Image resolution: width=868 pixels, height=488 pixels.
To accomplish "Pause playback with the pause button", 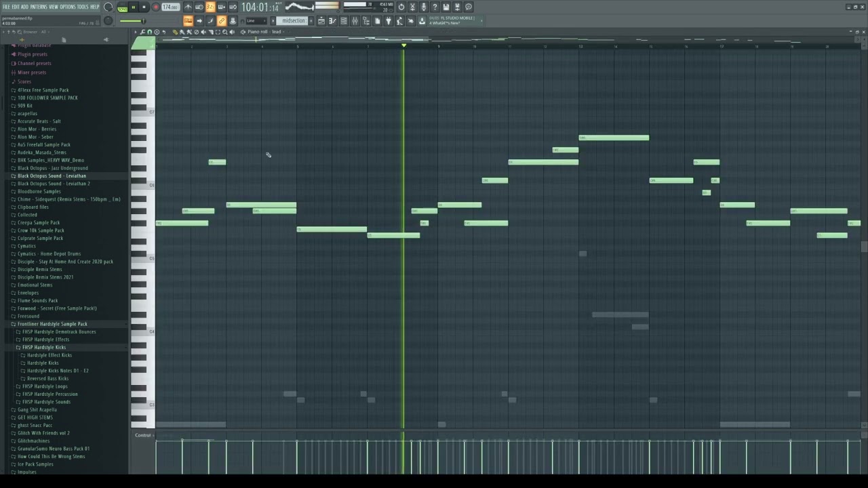I will pyautogui.click(x=134, y=7).
